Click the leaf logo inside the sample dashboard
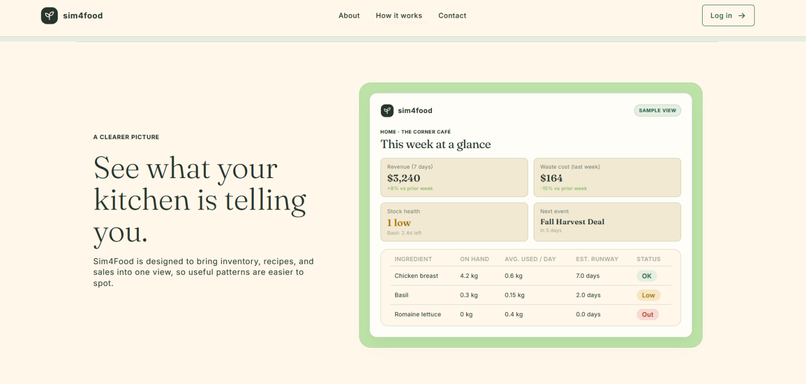806x384 pixels. (387, 111)
